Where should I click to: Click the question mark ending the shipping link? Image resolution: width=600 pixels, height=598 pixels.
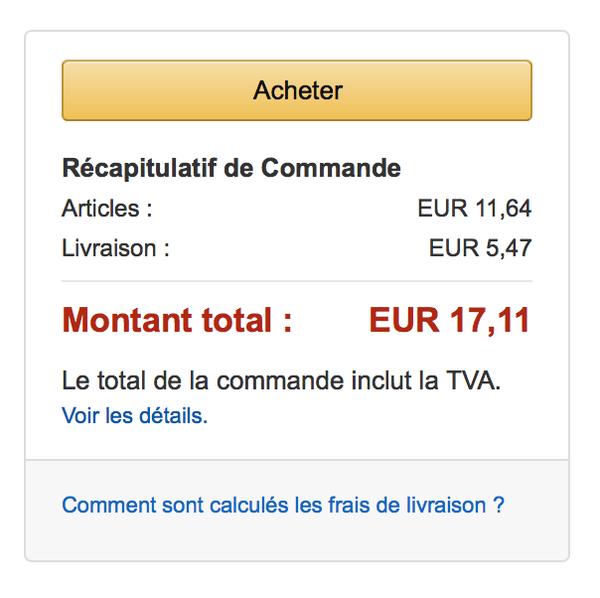click(498, 504)
